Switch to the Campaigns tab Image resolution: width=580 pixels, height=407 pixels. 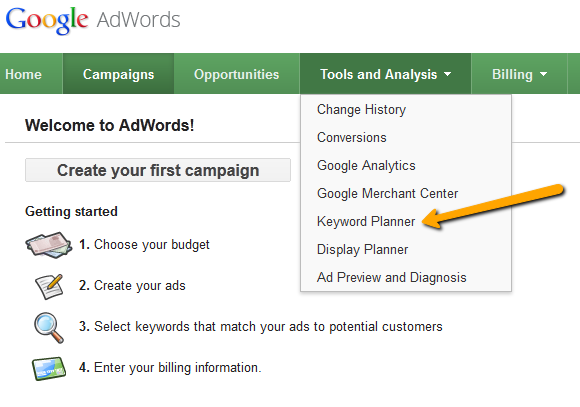118,74
